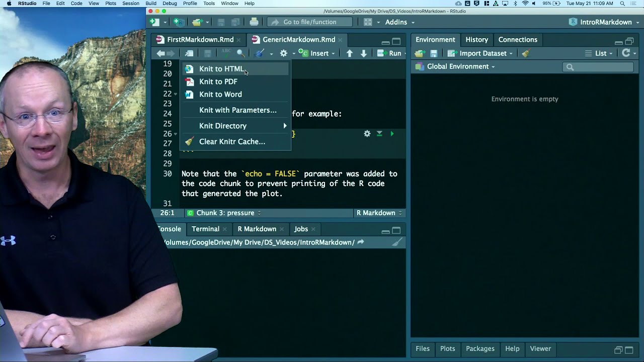Click the Show in new window icon

[189, 53]
